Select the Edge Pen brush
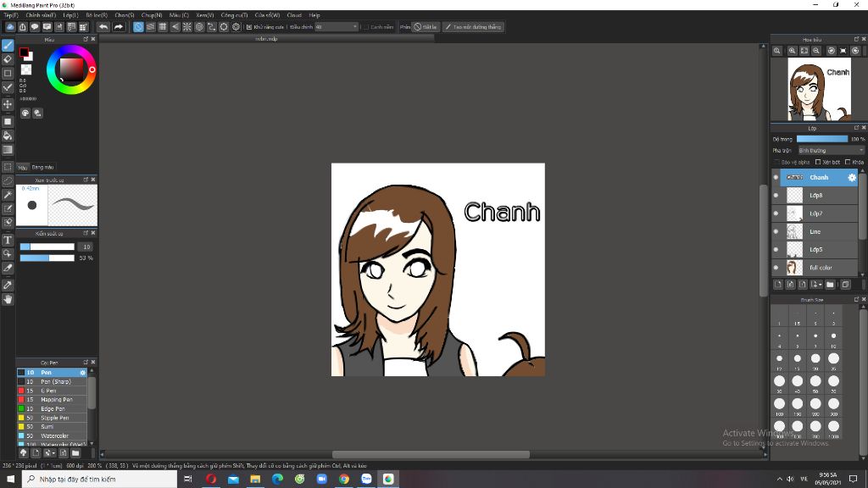This screenshot has height=488, width=868. pos(52,409)
